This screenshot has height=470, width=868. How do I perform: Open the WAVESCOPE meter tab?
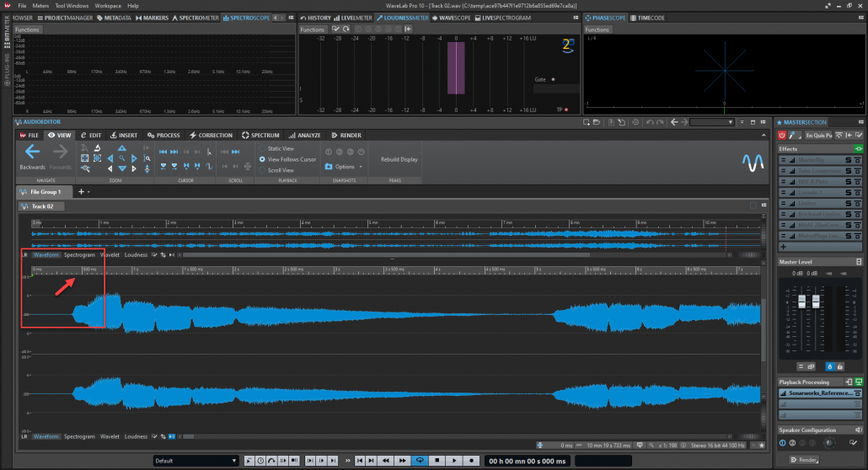pyautogui.click(x=451, y=19)
